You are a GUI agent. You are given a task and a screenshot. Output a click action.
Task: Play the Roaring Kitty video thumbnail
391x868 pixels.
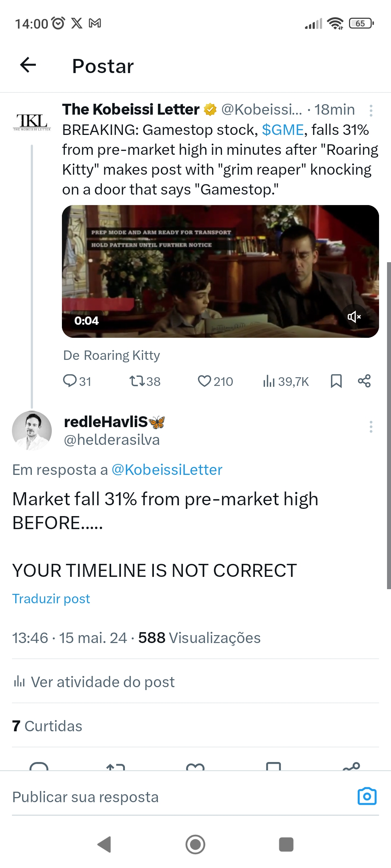pos(220,271)
